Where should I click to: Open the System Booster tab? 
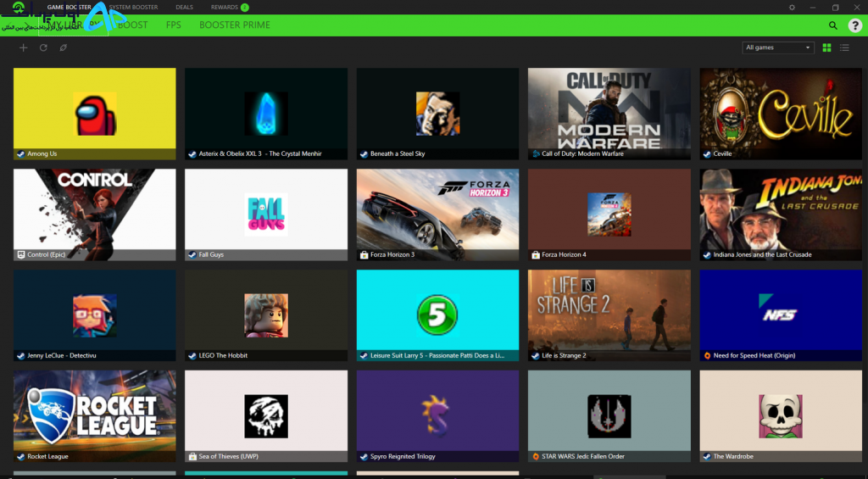[x=133, y=7]
